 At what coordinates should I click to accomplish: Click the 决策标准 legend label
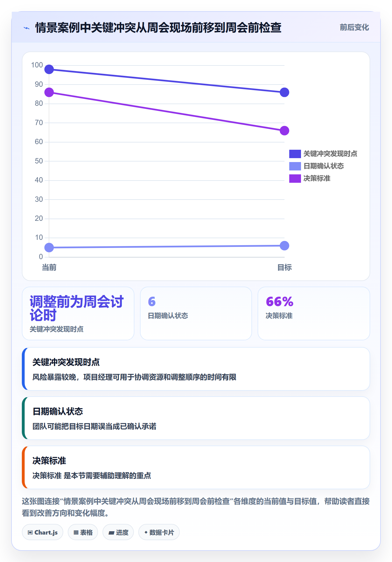click(x=317, y=178)
